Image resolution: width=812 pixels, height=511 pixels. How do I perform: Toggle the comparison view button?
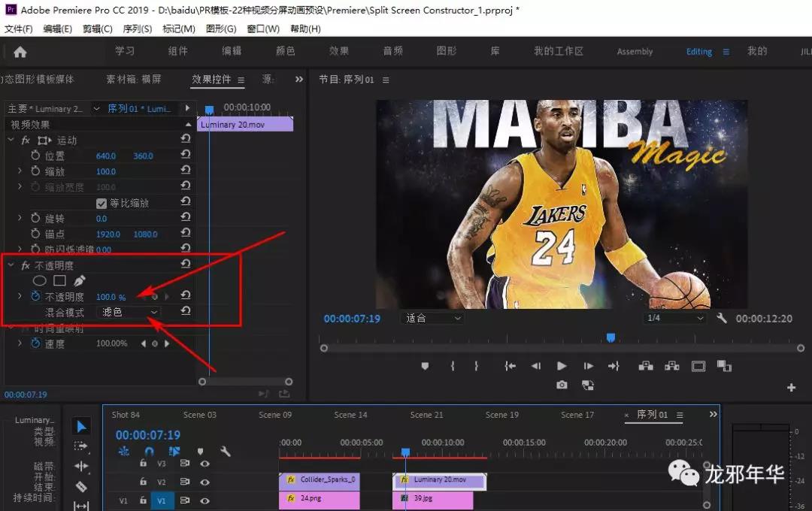(x=724, y=366)
